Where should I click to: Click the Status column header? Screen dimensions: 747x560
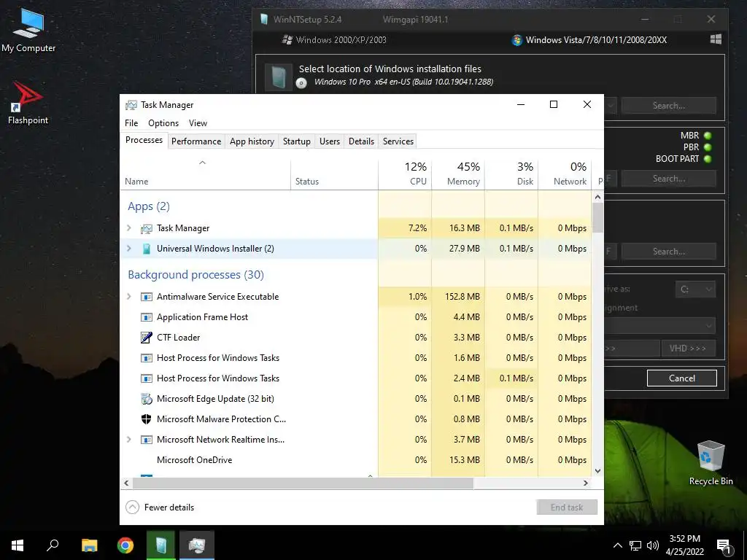tap(334, 174)
